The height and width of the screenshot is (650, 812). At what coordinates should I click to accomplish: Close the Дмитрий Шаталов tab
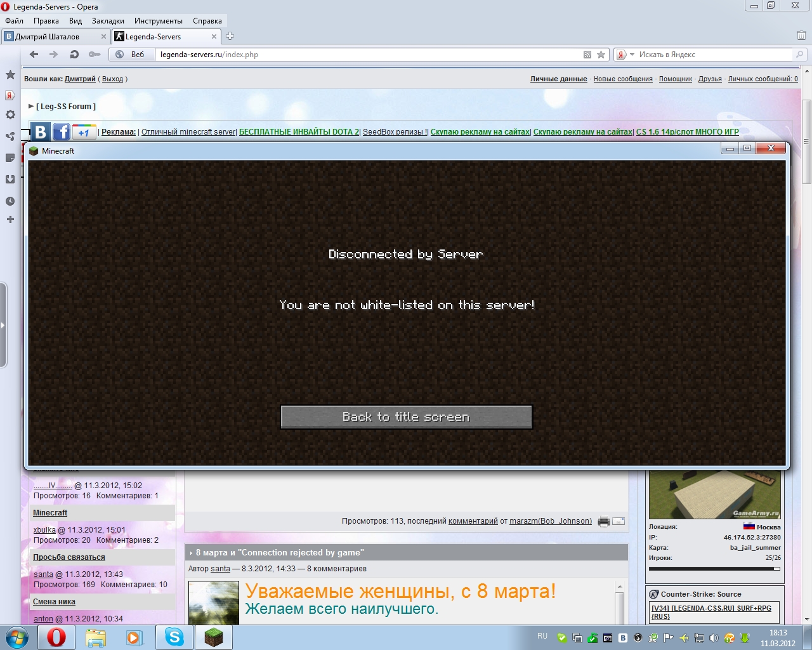[x=103, y=36]
